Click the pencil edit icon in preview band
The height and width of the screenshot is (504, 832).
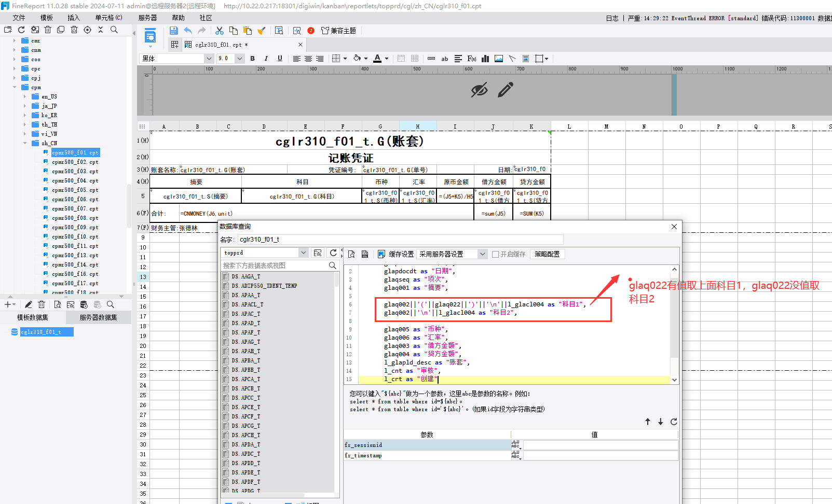[505, 90]
